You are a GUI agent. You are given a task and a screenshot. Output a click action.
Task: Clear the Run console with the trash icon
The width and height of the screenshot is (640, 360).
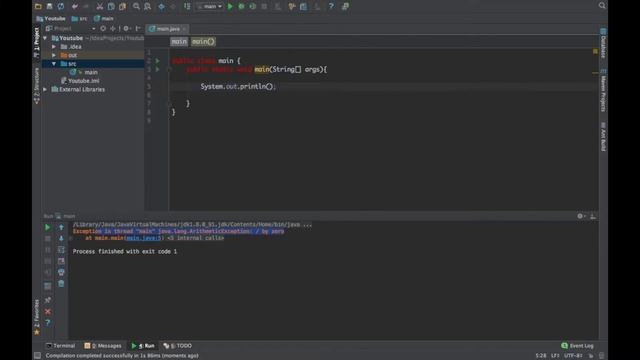(x=61, y=284)
